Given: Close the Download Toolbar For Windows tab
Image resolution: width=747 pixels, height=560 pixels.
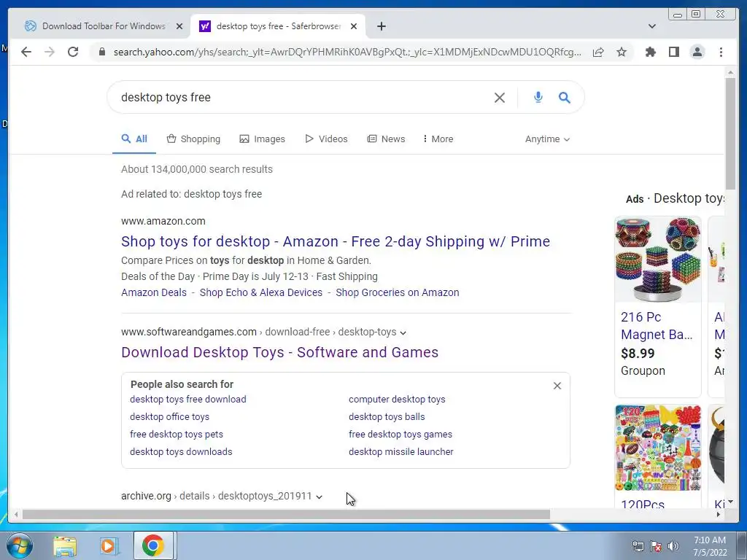Looking at the screenshot, I should [x=179, y=26].
